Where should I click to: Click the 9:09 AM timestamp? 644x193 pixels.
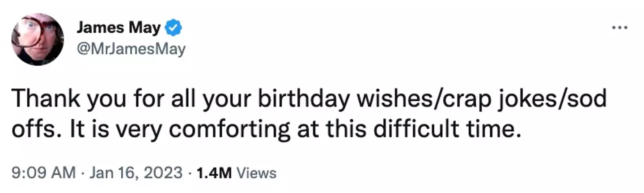coord(43,173)
